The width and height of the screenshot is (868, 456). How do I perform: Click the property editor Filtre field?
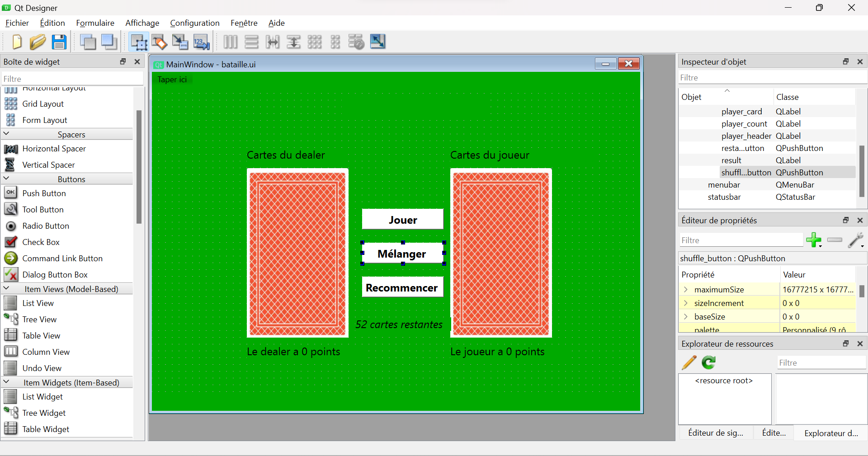pyautogui.click(x=741, y=240)
